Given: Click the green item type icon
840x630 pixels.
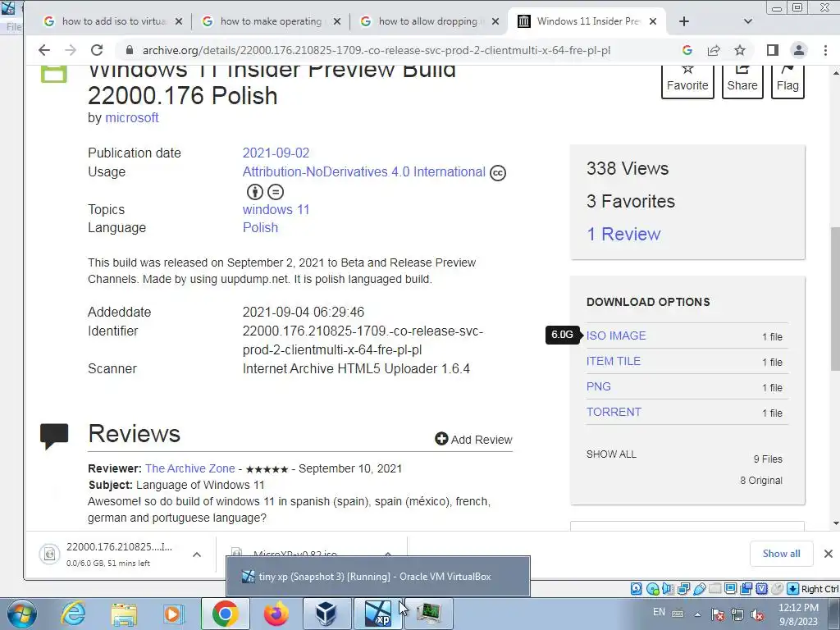Looking at the screenshot, I should click(x=54, y=74).
